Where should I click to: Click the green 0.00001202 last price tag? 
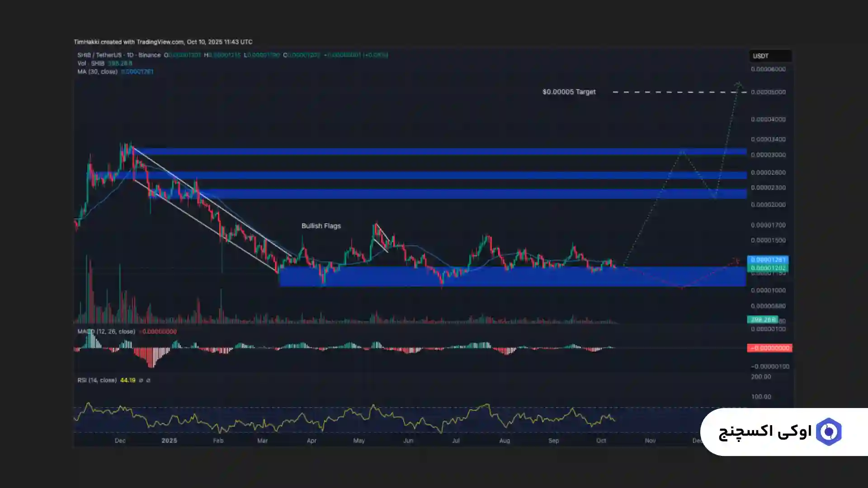point(768,268)
